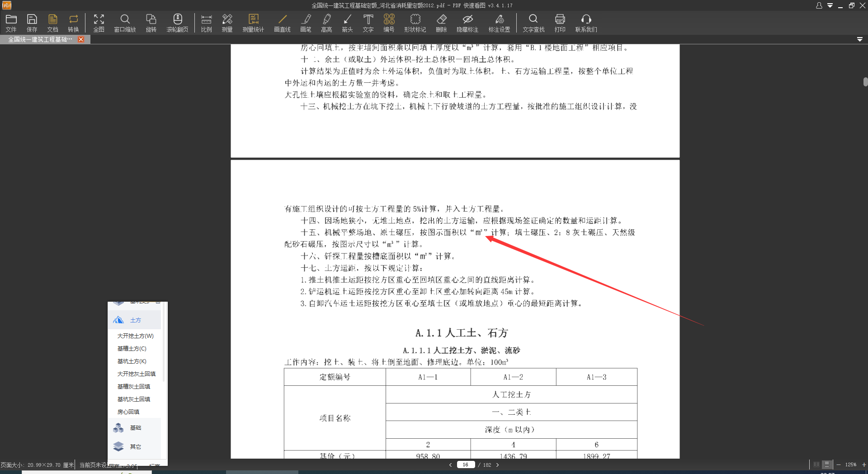Fit whole page with 全图
Screen dimensions: 868x474
click(99, 23)
